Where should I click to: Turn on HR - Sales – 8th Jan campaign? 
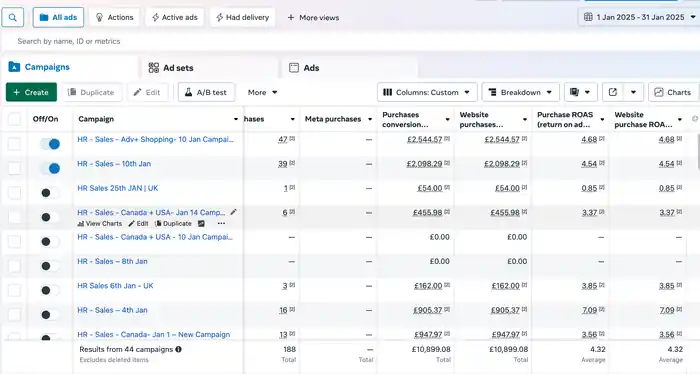(50, 266)
